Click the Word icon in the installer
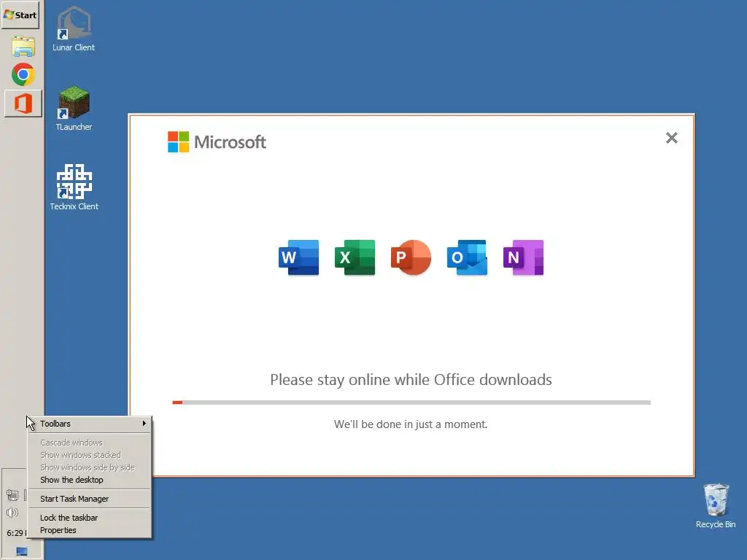Image resolution: width=747 pixels, height=560 pixels. [298, 257]
